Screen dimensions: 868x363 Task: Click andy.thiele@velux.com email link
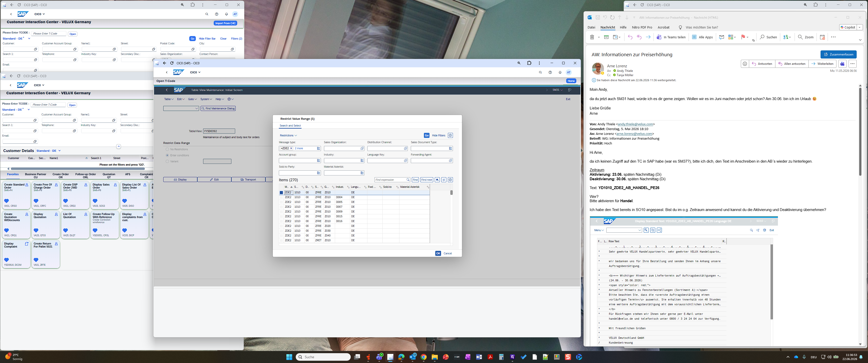(635, 124)
